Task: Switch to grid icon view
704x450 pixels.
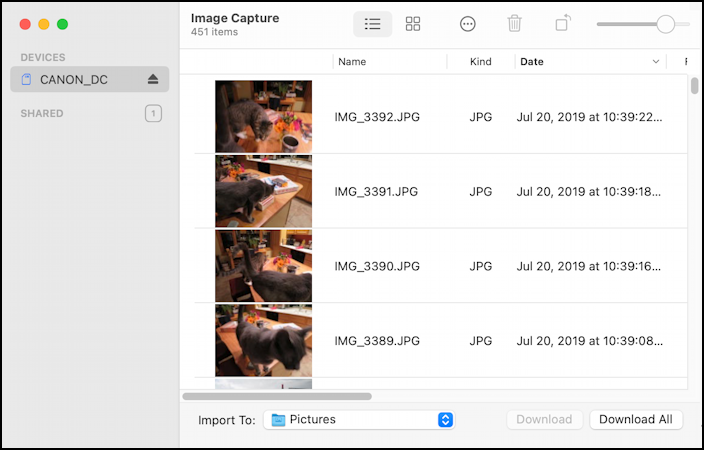Action: [x=413, y=24]
